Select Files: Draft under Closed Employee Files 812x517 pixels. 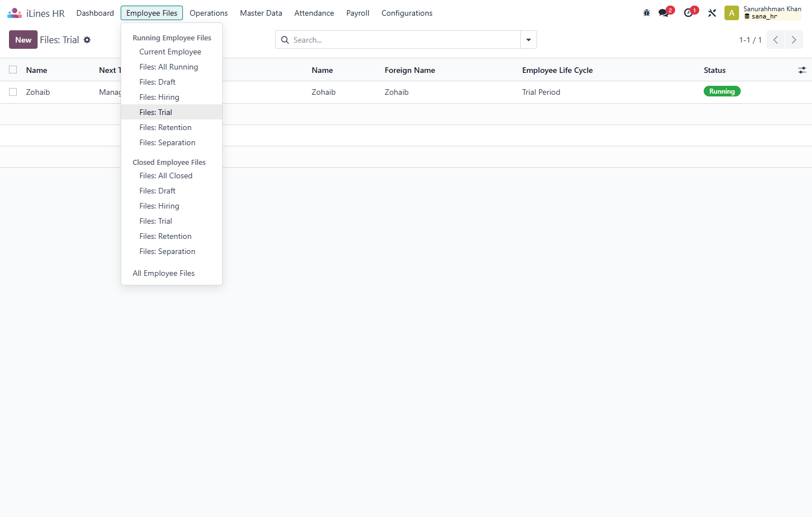(172, 191)
